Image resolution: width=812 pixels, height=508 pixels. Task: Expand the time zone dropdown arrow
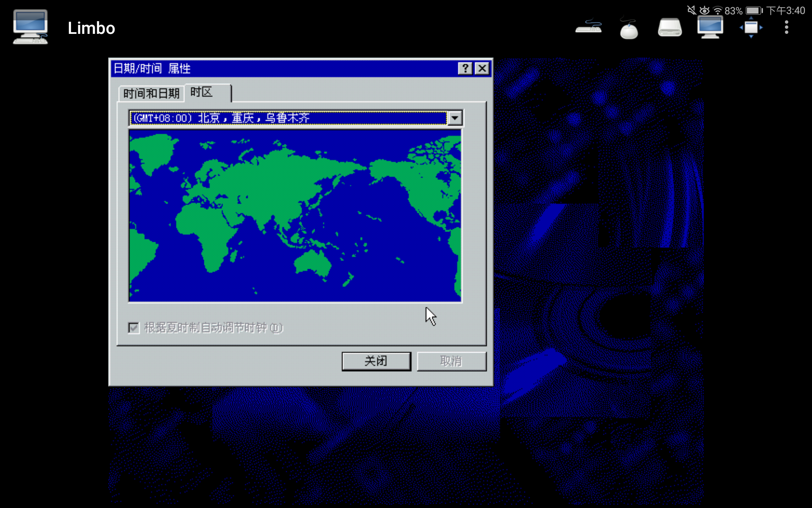[x=455, y=118]
